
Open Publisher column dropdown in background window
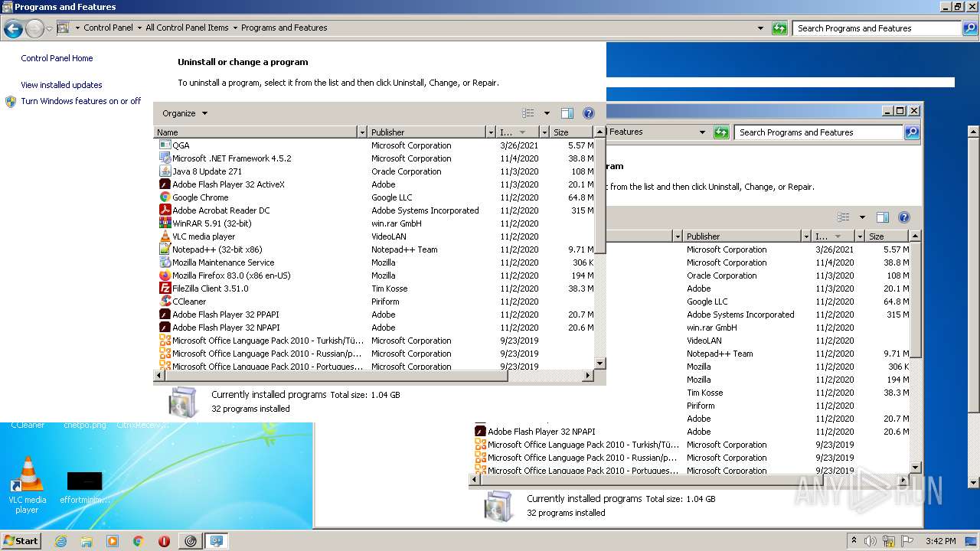tap(806, 236)
